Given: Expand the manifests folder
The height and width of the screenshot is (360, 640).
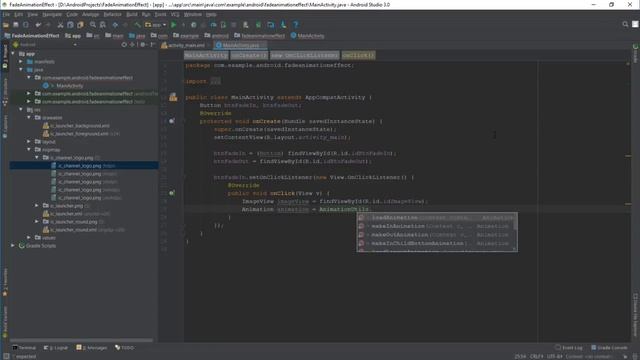Looking at the screenshot, I should [x=21, y=62].
